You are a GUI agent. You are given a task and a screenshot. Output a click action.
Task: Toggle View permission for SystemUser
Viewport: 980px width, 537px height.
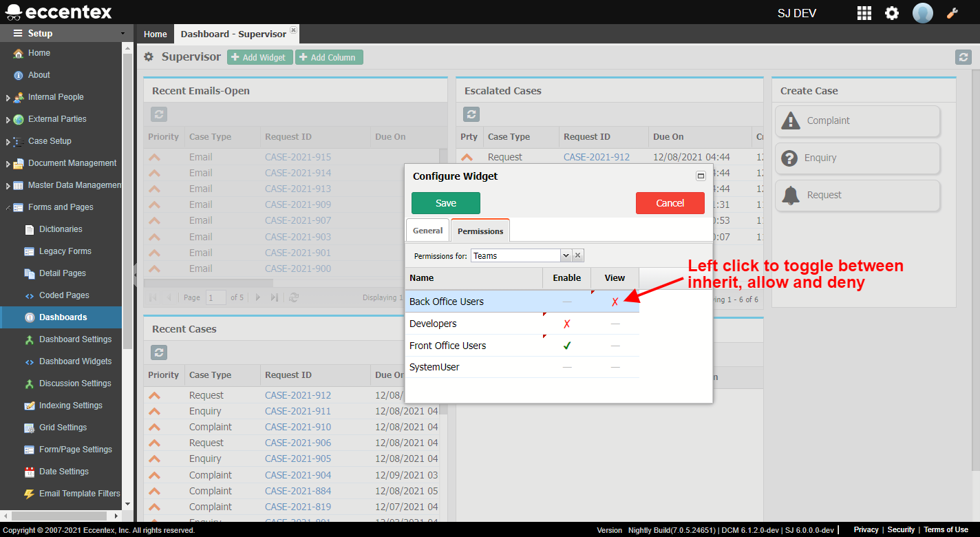click(x=615, y=367)
